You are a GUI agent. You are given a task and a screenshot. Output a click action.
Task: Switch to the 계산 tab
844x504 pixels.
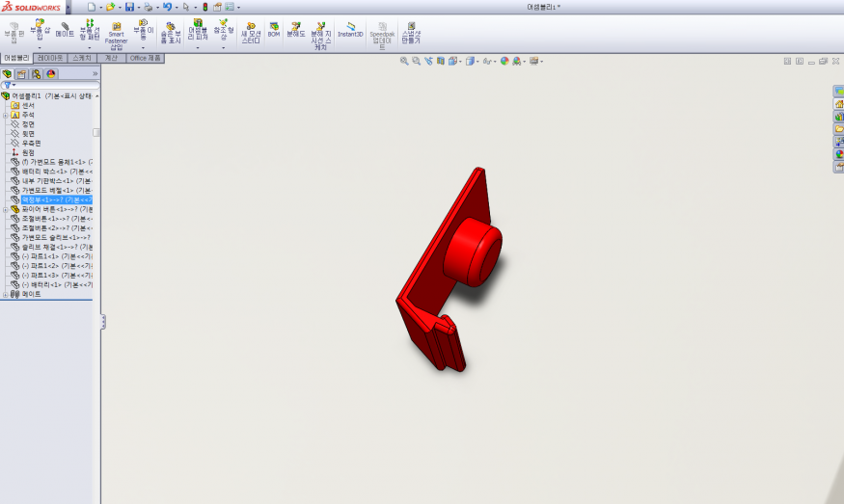111,58
